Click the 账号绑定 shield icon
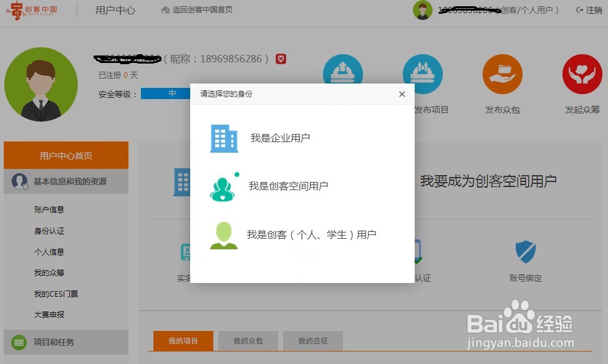This screenshot has width=608, height=364. 526,252
